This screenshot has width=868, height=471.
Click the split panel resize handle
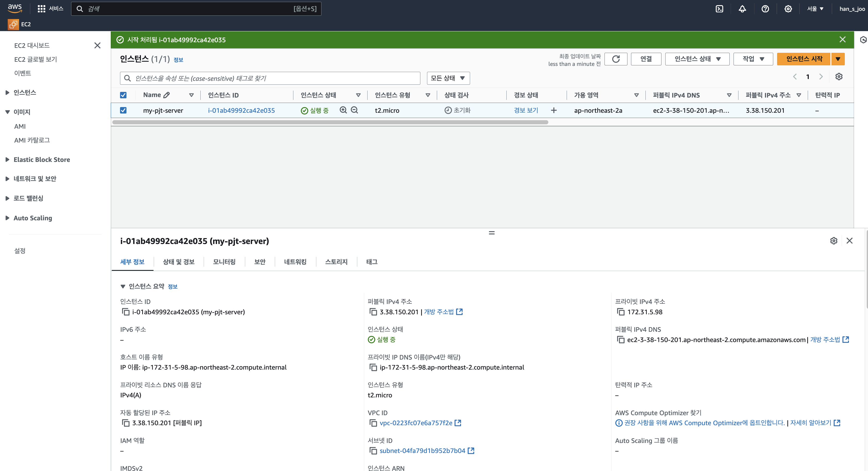pos(492,233)
